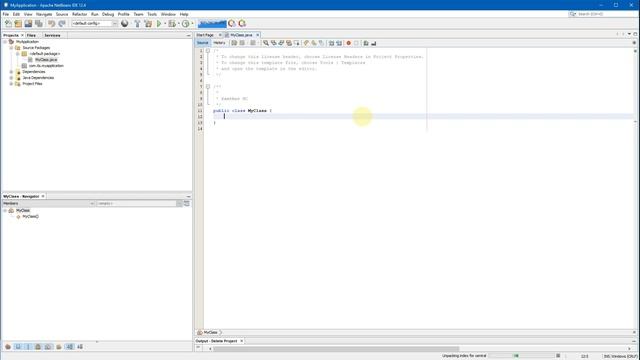
Task: Open the File menu
Action: [x=6, y=14]
